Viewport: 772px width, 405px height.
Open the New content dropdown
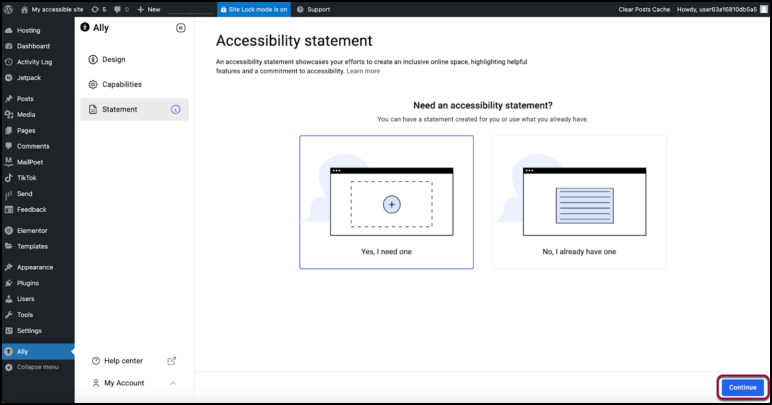148,9
